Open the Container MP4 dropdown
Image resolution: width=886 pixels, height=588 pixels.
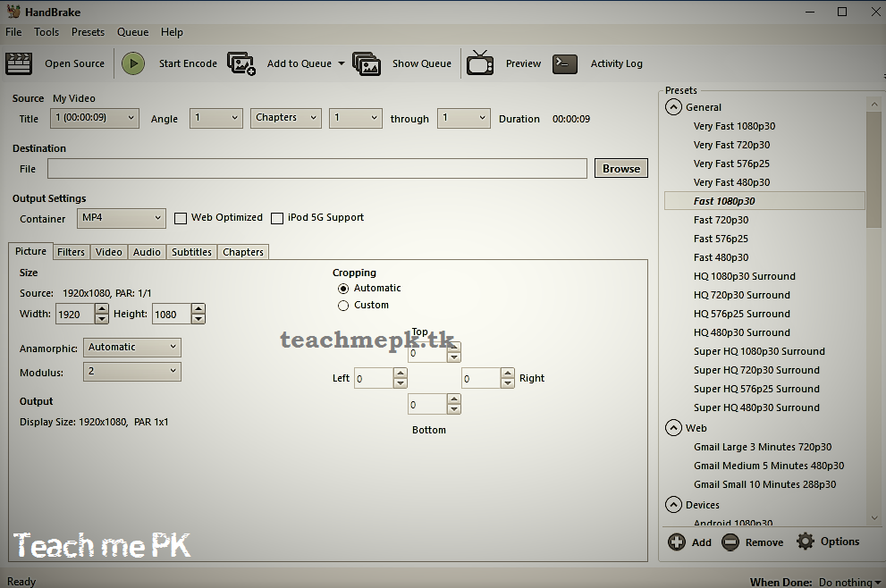click(x=121, y=218)
